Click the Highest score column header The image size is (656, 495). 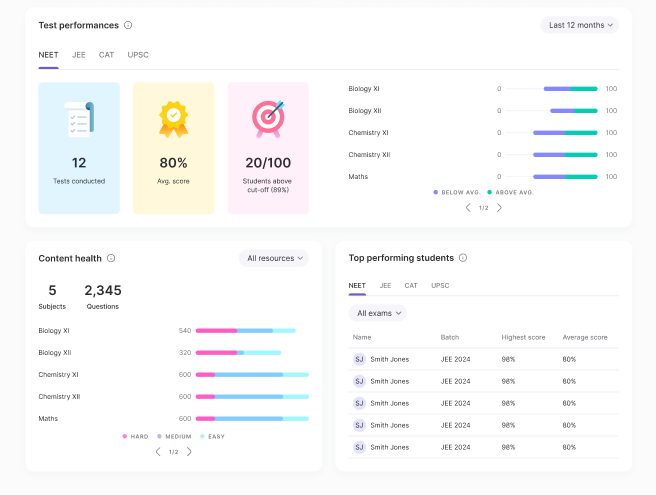tap(523, 337)
